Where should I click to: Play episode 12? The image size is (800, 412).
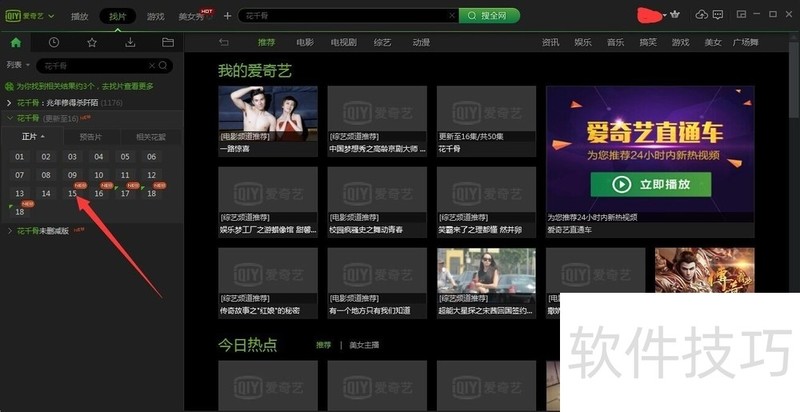tap(152, 175)
